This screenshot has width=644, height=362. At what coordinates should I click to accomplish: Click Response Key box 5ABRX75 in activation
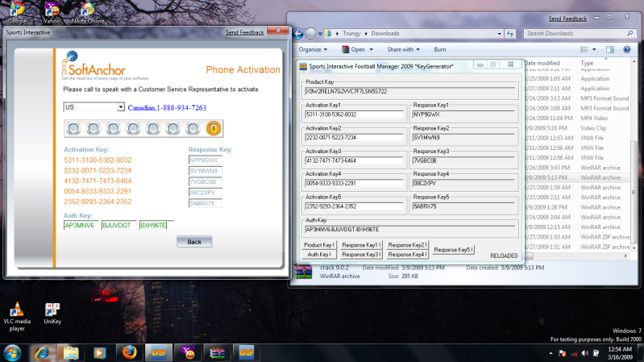[x=206, y=203]
